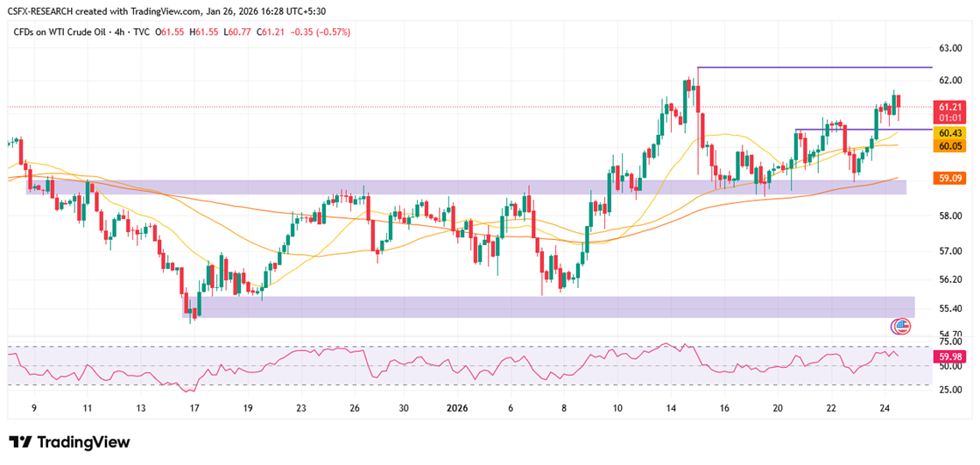Click the date label 14 on time axis

point(671,407)
